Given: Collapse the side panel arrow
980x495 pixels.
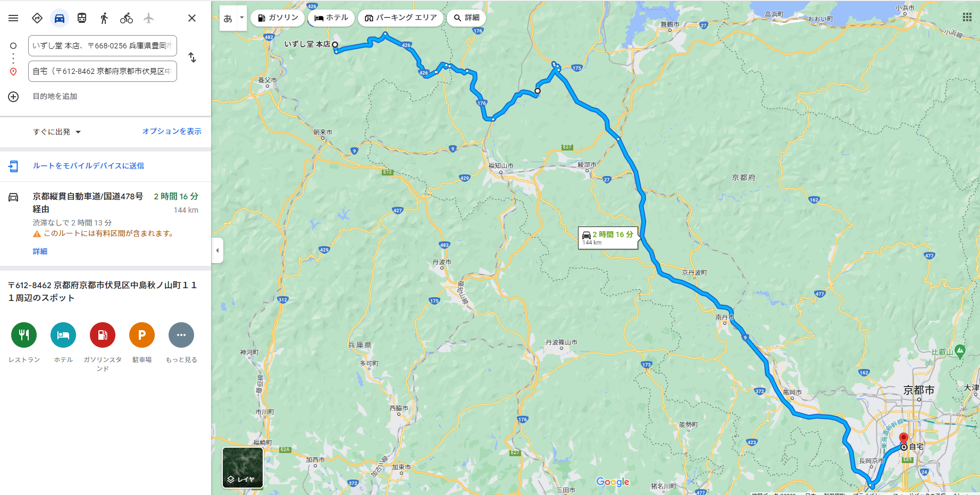Looking at the screenshot, I should point(217,250).
